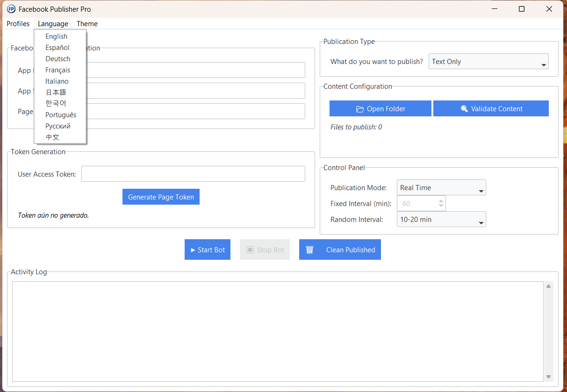
Task: Choose Deutsch in the Language menu
Action: (x=58, y=59)
